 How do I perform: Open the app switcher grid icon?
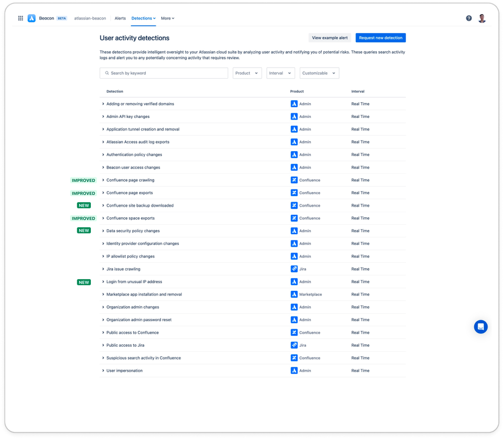coord(21,18)
